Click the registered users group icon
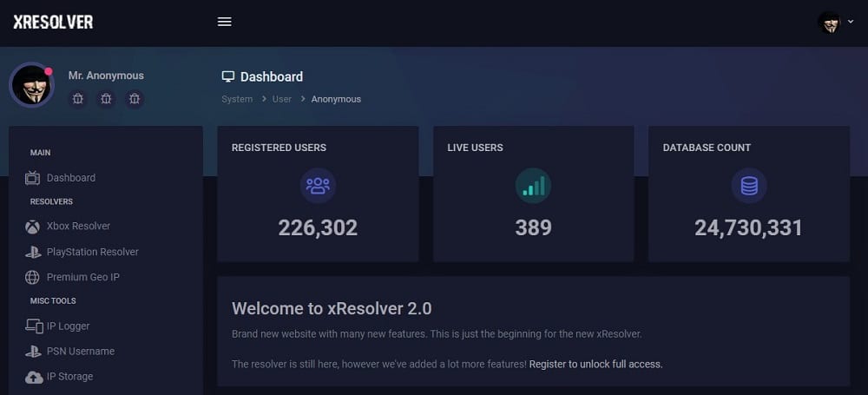 tap(318, 186)
